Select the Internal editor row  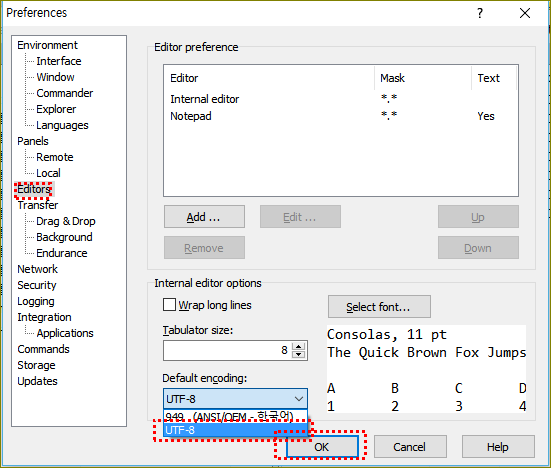tap(340, 99)
